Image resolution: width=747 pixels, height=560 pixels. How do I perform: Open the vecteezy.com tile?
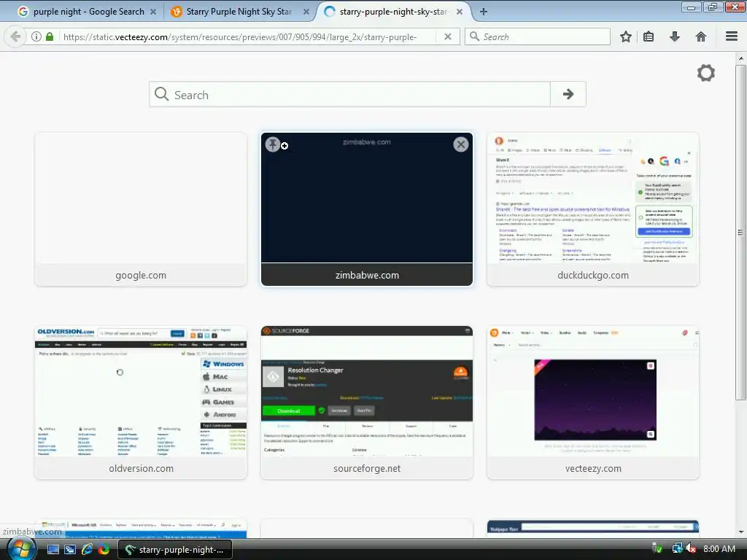coord(592,402)
